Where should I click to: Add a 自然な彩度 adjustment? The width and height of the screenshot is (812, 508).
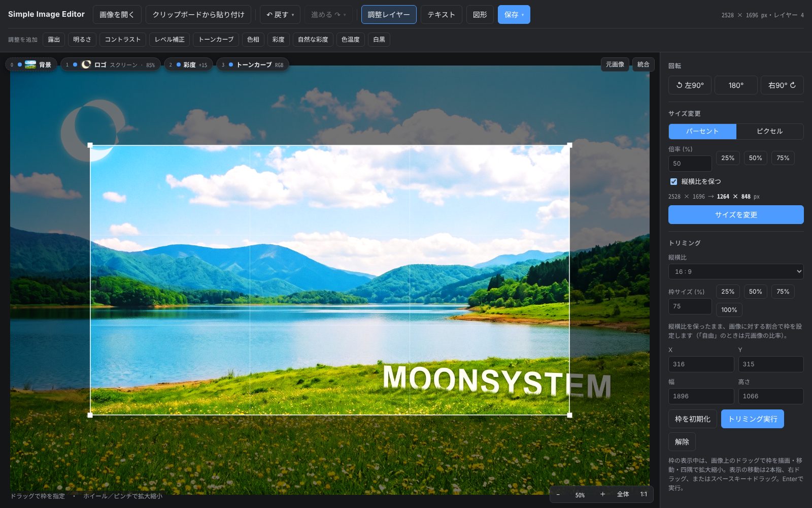(313, 40)
